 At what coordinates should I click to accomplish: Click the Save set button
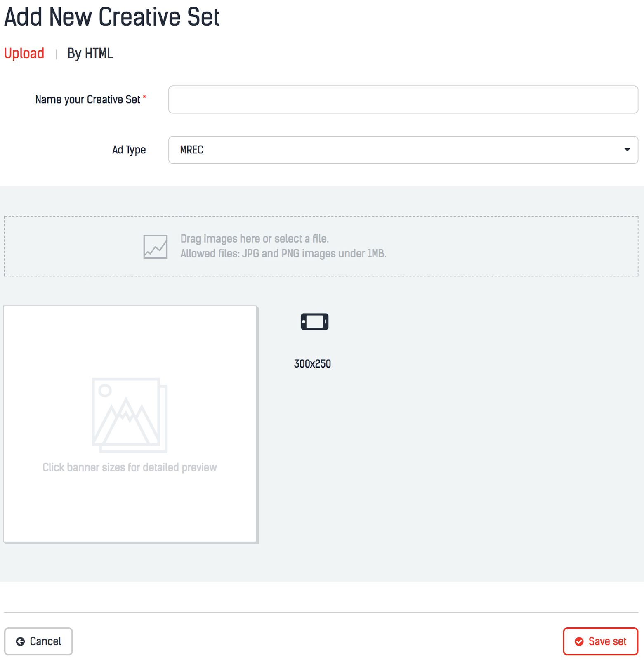600,641
